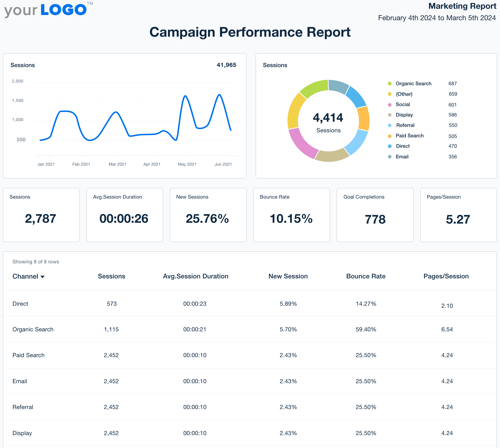Click the Paid Search legend dot
This screenshot has width=500, height=448.
click(x=390, y=136)
